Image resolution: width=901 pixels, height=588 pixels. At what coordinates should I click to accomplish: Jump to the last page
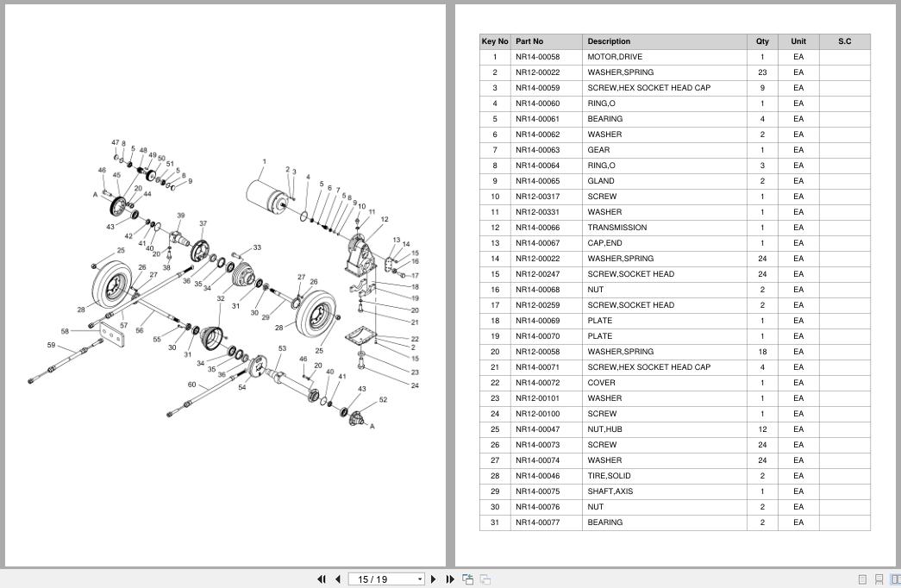click(450, 579)
